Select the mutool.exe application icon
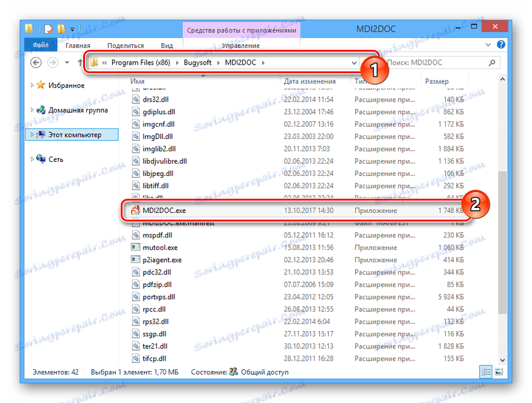 135,247
